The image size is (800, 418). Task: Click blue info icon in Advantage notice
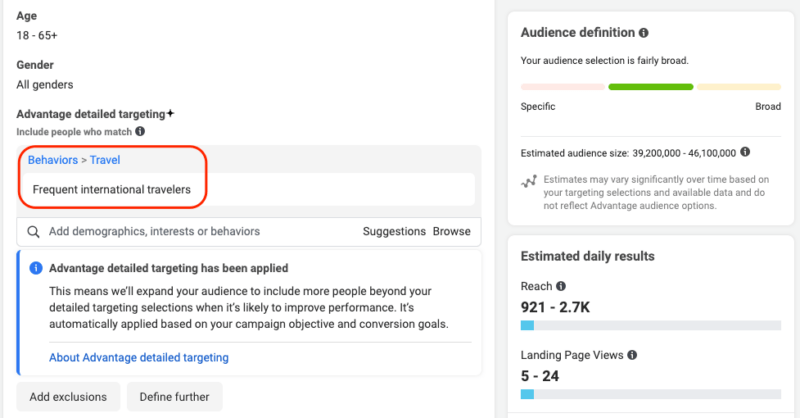tap(36, 268)
